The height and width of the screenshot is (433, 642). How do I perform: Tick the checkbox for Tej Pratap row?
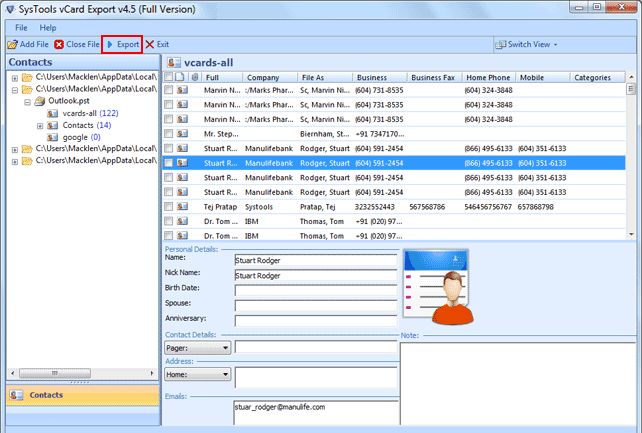coord(168,207)
